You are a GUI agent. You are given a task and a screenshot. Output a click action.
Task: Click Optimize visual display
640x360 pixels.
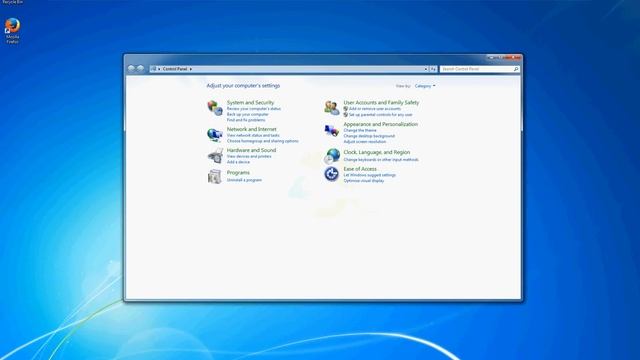(x=364, y=180)
